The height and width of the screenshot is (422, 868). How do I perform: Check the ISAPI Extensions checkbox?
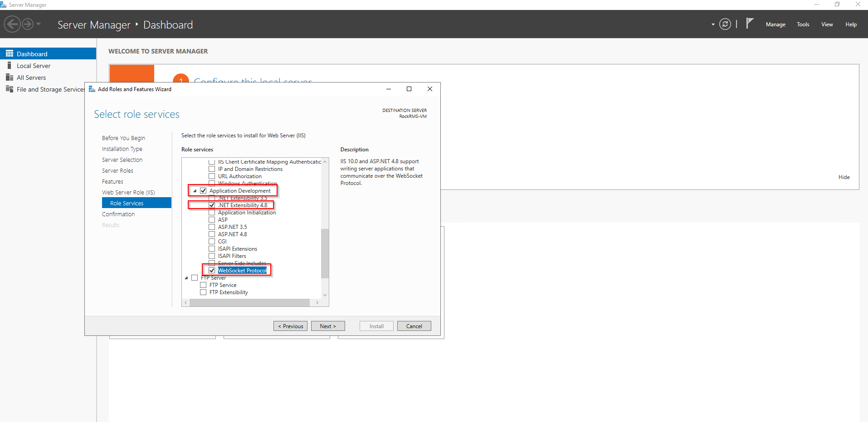212,249
